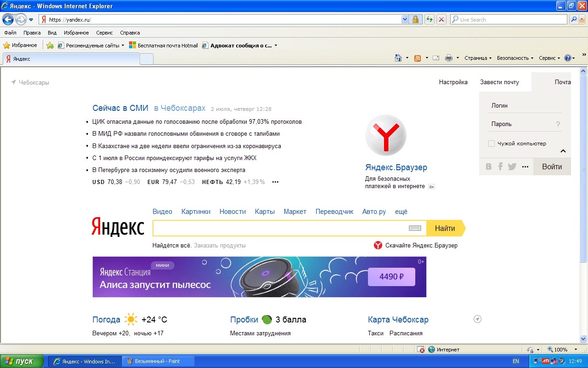Select the Яндекс browser tab

coord(71,59)
